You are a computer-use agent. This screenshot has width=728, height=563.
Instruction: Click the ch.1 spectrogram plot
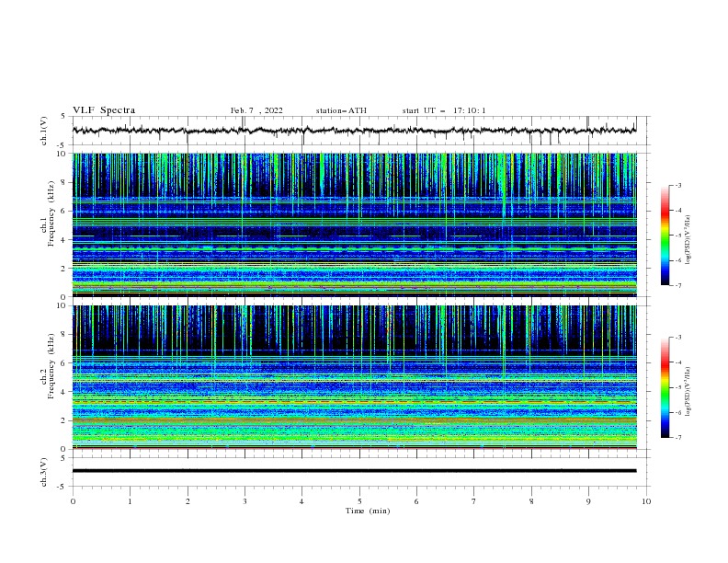click(355, 224)
